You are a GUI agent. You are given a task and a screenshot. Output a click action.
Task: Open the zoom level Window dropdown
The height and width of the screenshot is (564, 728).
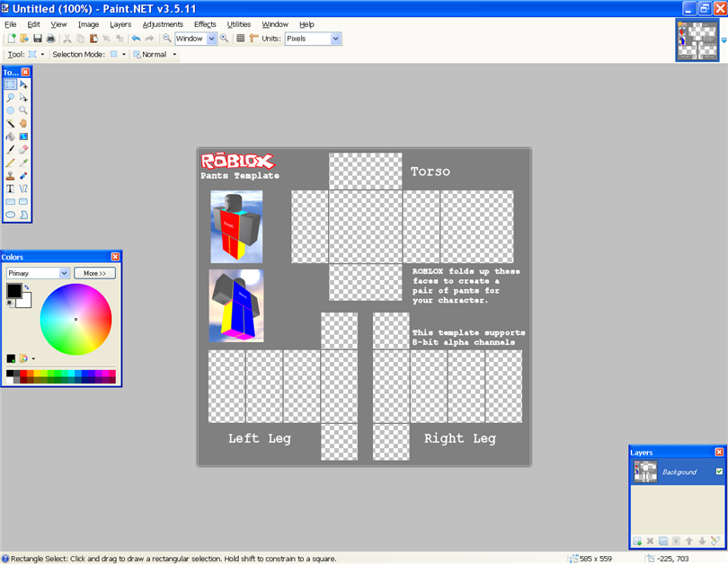[211, 39]
